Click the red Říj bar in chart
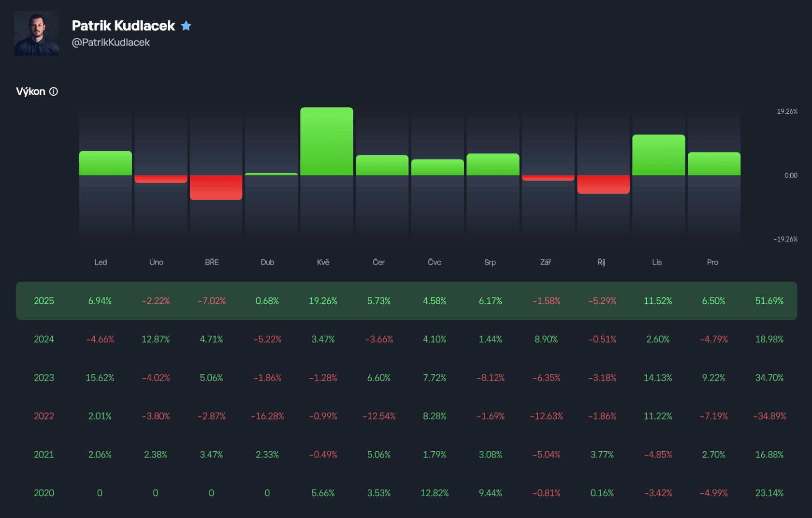Viewport: 812px width, 518px height. point(603,184)
